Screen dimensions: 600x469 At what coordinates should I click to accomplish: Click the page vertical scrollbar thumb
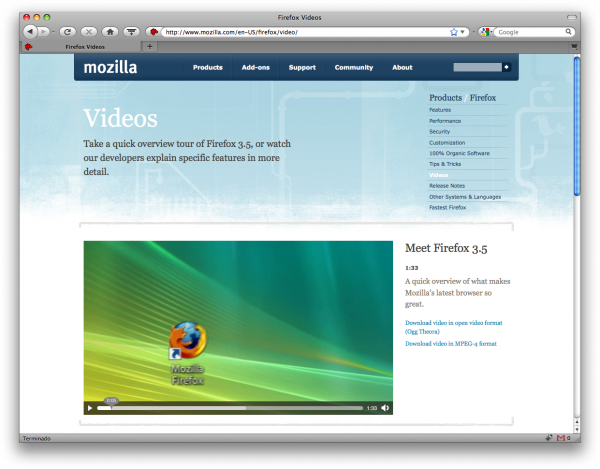pos(577,126)
